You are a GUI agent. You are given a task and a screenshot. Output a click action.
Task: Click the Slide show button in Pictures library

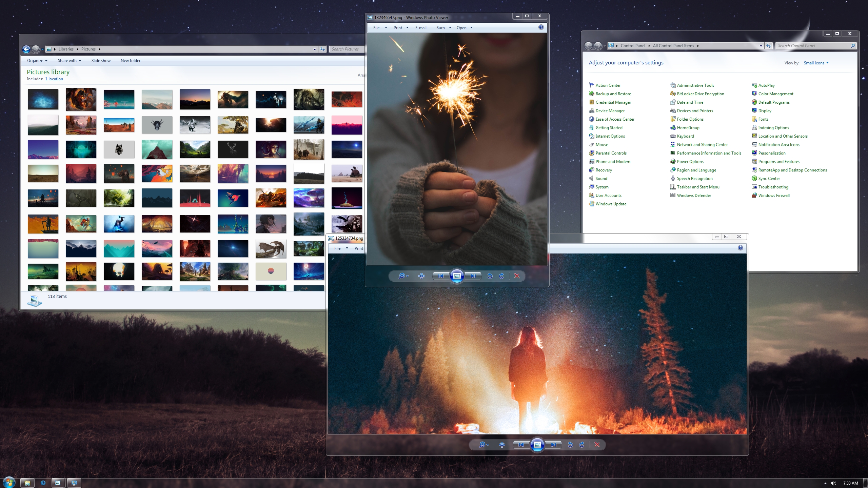click(x=101, y=61)
